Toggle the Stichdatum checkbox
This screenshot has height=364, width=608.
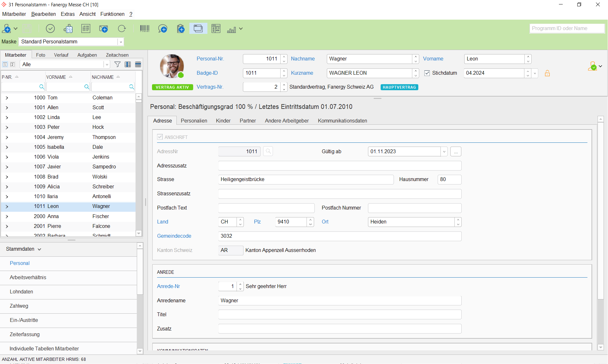(x=427, y=73)
